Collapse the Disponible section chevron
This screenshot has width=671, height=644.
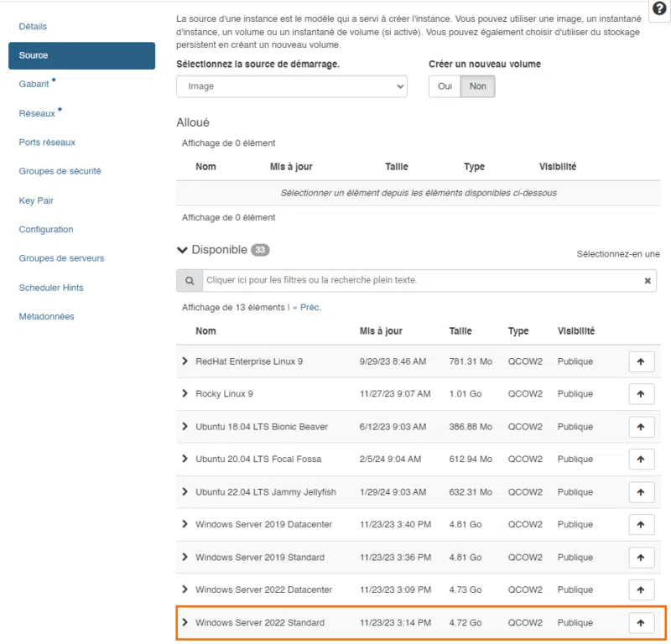[182, 250]
